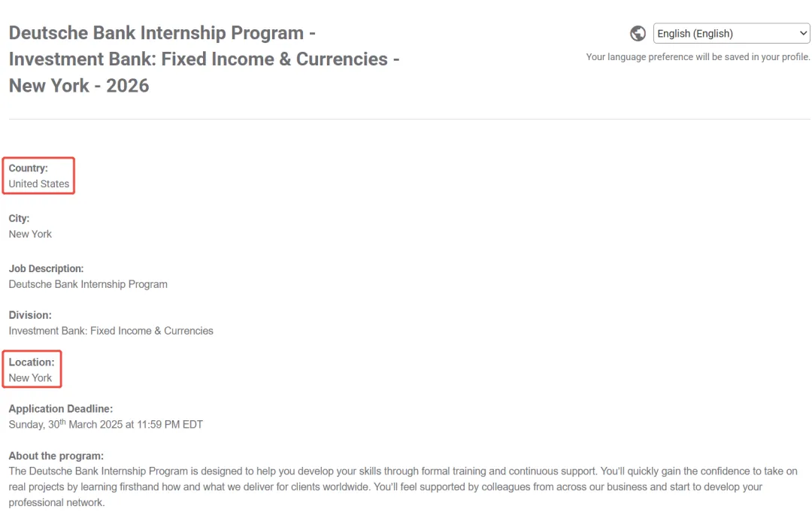
Task: Click the City label
Action: click(19, 219)
